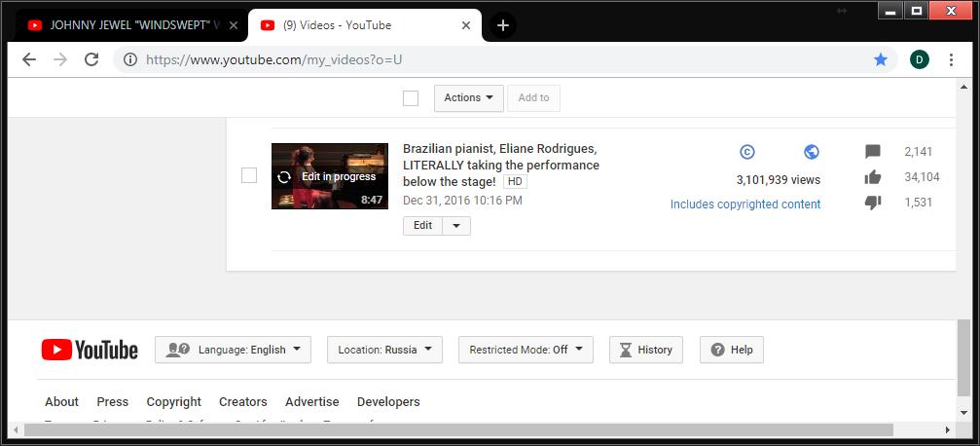Open History in the footer

[646, 350]
